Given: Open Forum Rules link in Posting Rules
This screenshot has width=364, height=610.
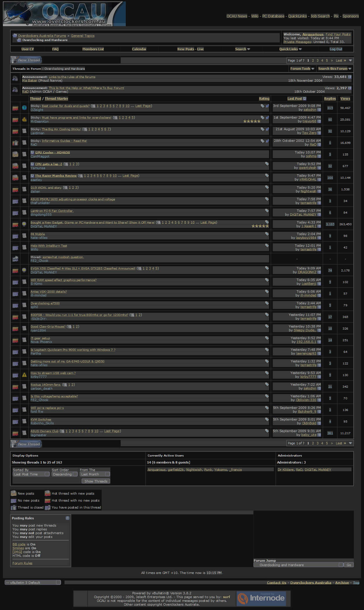Looking at the screenshot, I should (22, 563).
